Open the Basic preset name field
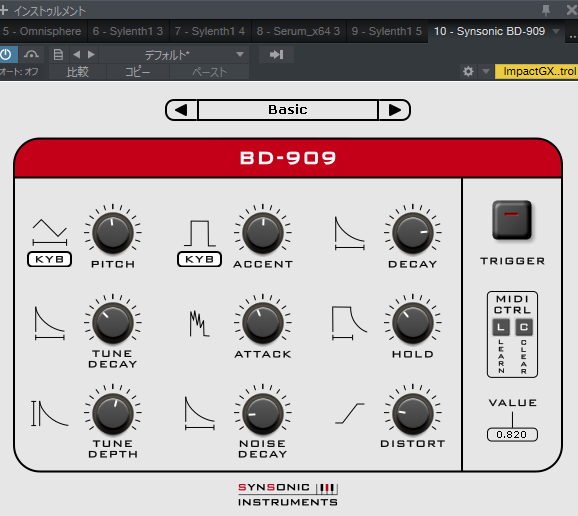Viewport: 578px width, 516px height. (x=288, y=110)
